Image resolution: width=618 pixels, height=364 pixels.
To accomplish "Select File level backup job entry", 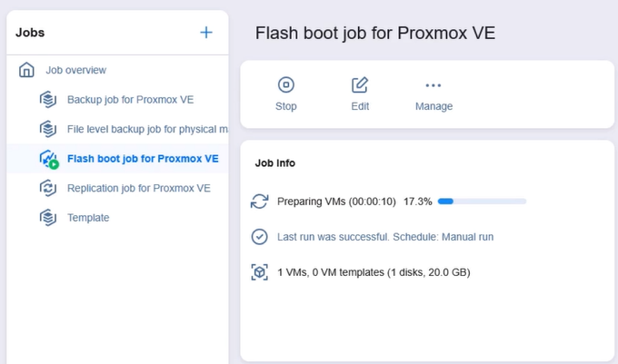I will [145, 129].
